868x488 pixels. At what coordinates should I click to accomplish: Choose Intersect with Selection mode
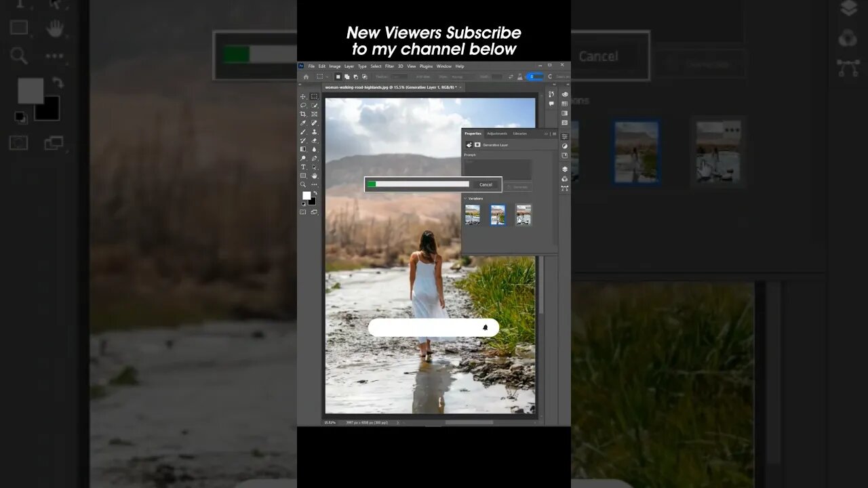point(364,77)
